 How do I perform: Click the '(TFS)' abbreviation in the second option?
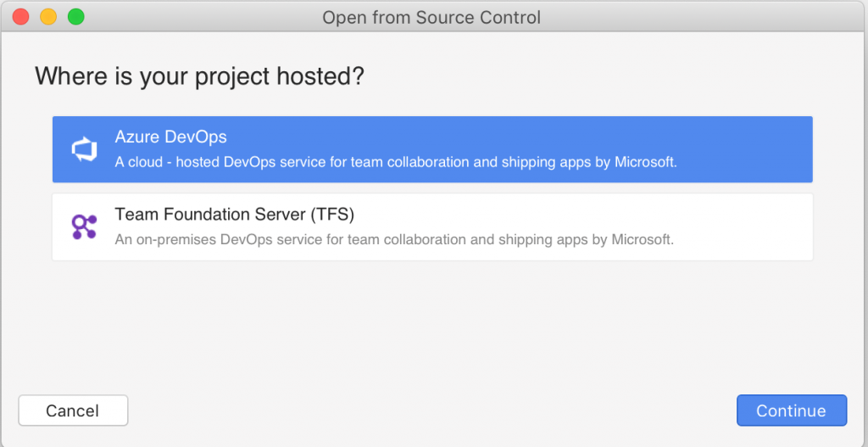click(x=332, y=214)
